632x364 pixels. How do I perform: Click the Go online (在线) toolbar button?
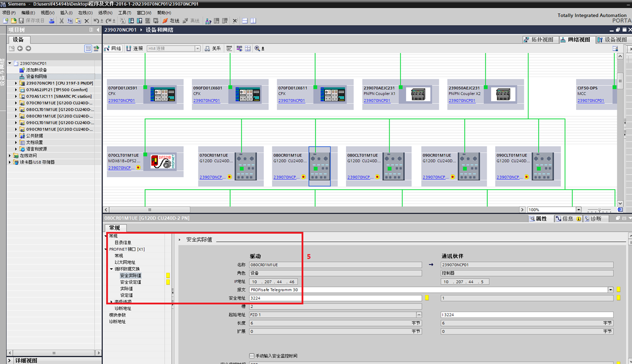[x=171, y=21]
